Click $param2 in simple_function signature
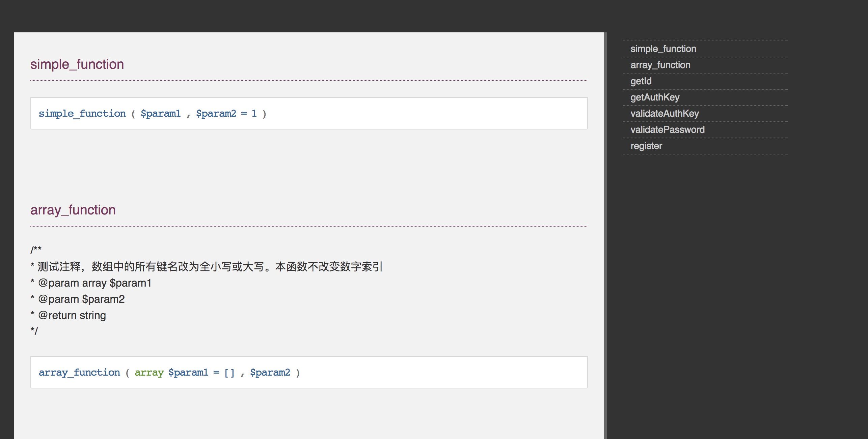Image resolution: width=868 pixels, height=439 pixels. click(x=216, y=114)
